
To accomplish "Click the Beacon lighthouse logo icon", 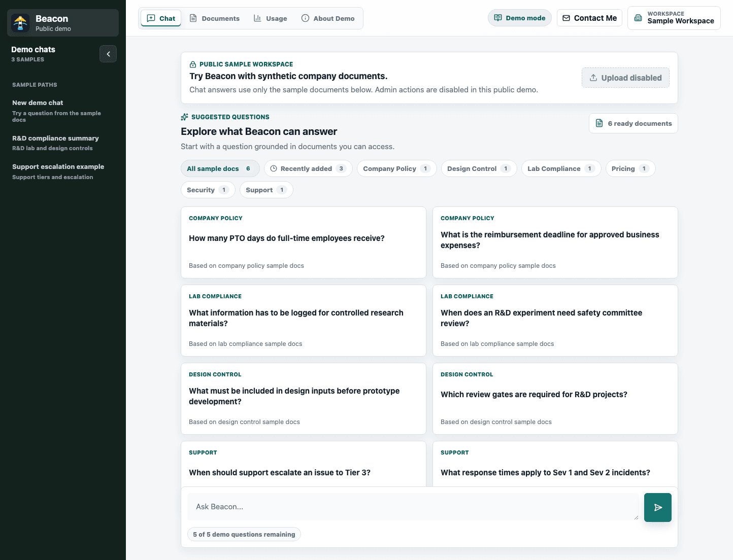I will pos(20,23).
